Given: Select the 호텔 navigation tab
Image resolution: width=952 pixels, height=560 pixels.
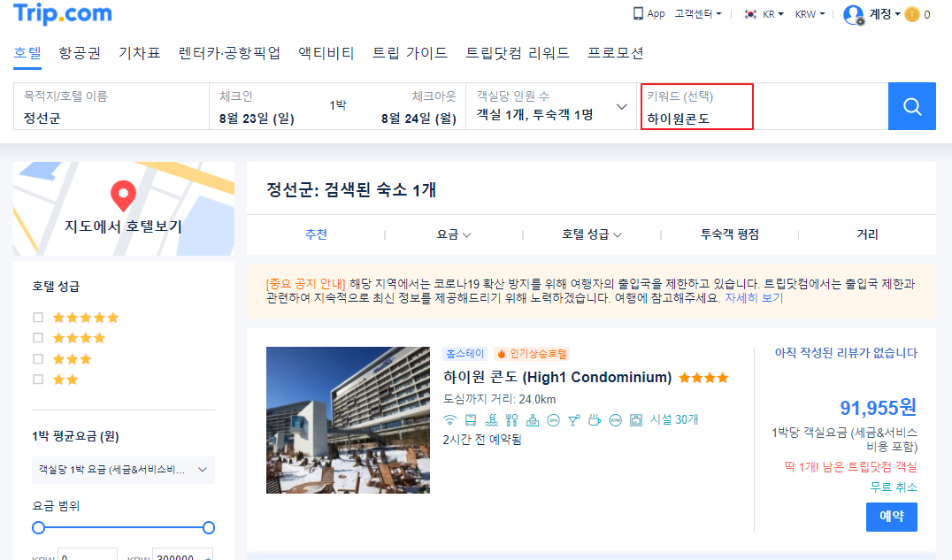Looking at the screenshot, I should [27, 53].
